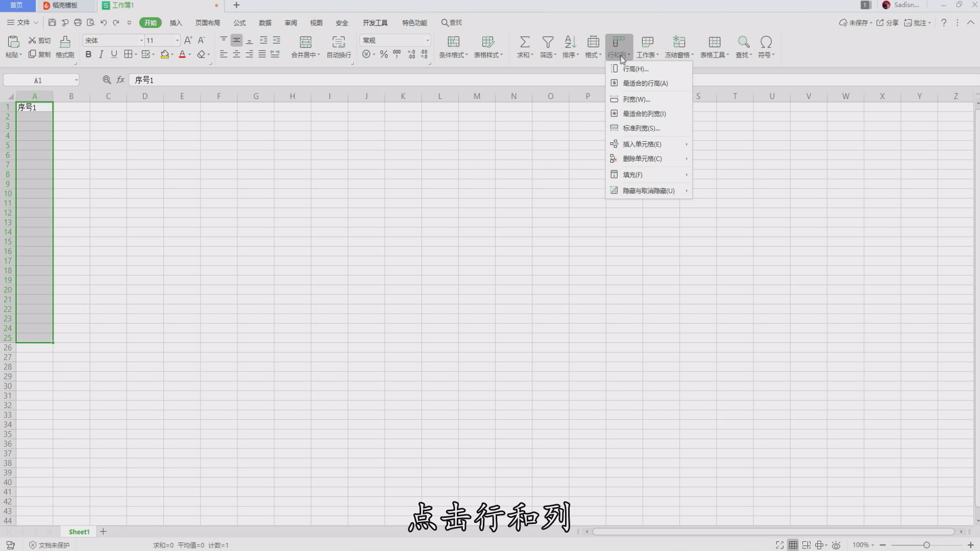The width and height of the screenshot is (980, 551).
Task: Open the 插入 ribbon tab
Action: (176, 22)
